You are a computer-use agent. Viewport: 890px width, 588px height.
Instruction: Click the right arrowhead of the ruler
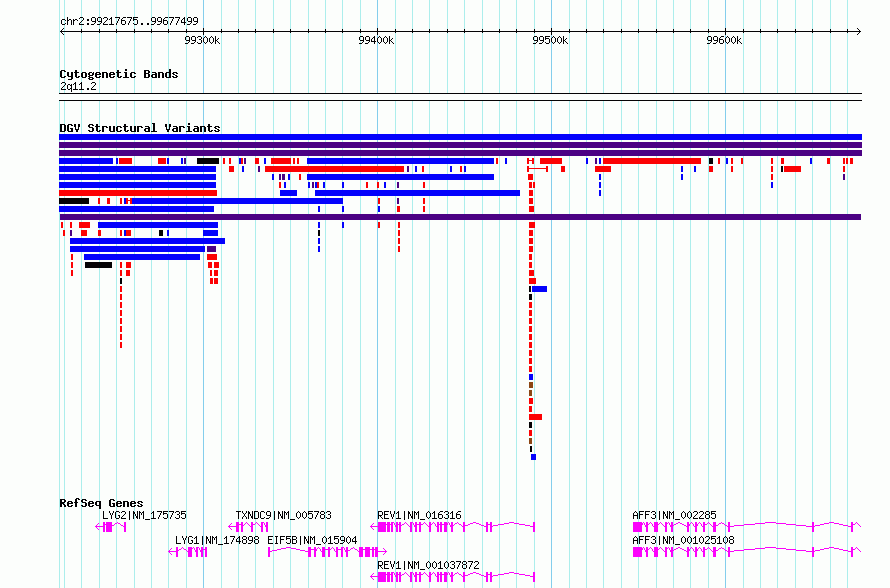859,31
